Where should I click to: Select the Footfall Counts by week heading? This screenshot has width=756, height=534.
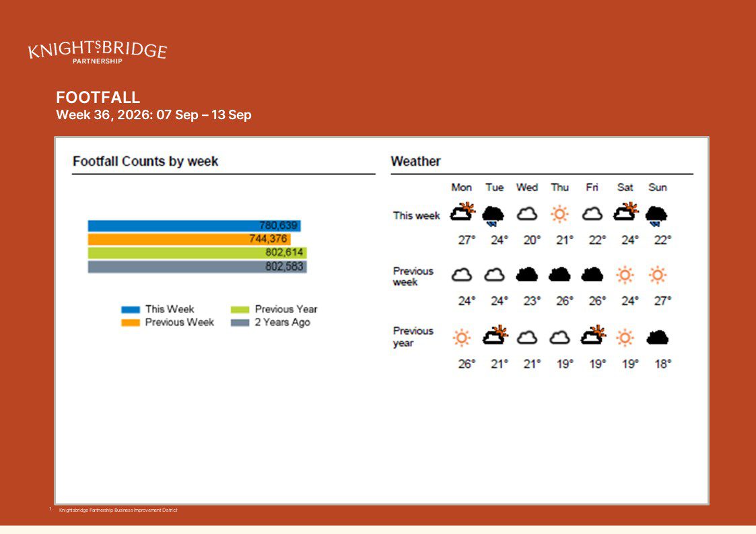145,161
